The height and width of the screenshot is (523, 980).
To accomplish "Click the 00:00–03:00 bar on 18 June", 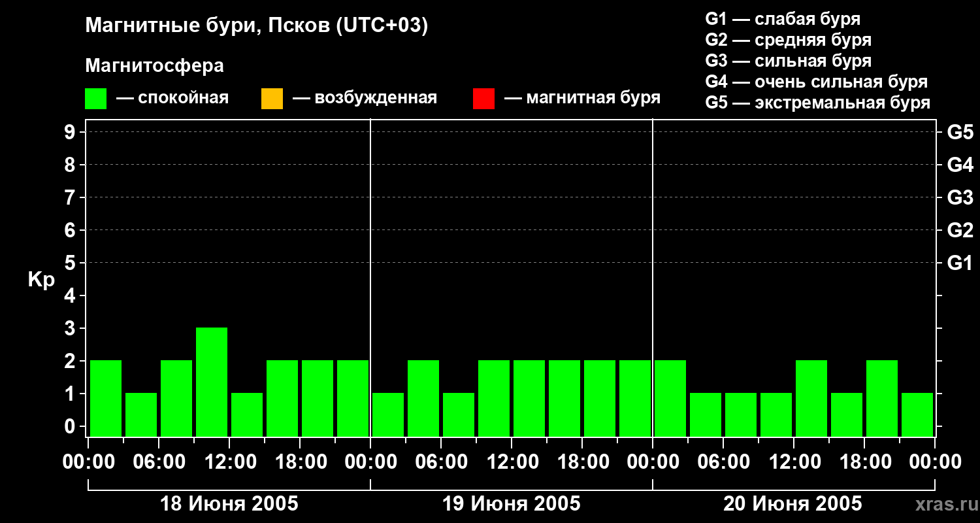I will (x=106, y=398).
